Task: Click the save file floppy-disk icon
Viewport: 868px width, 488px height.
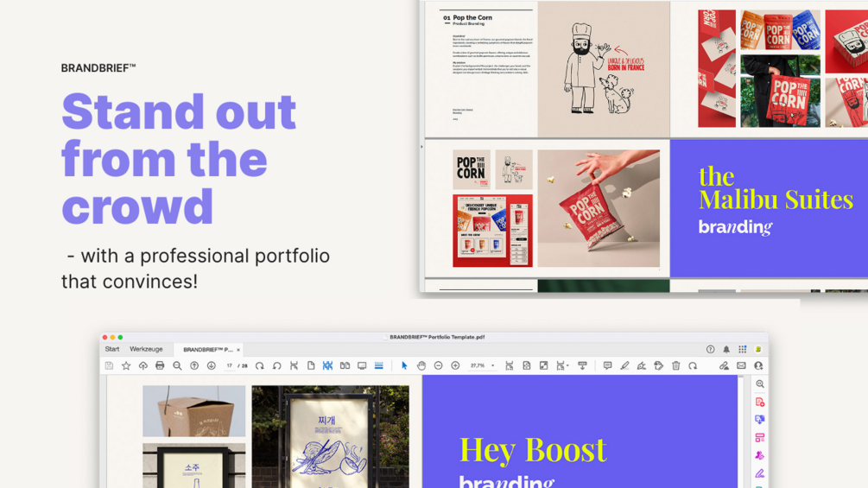Action: coord(109,365)
